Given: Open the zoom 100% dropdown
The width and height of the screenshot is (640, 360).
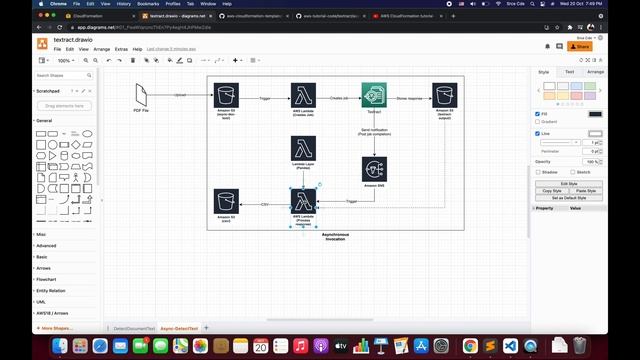Looking at the screenshot, I should 66,61.
